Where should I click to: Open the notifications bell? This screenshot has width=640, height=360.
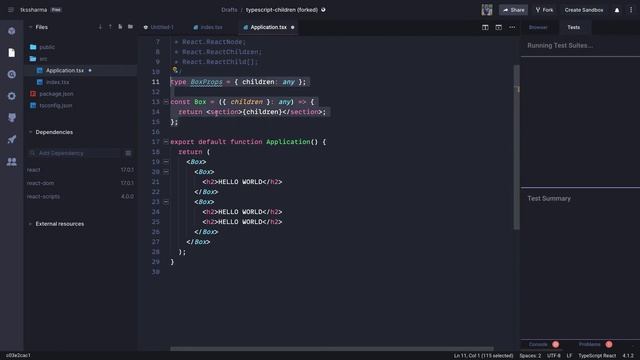(x=617, y=10)
